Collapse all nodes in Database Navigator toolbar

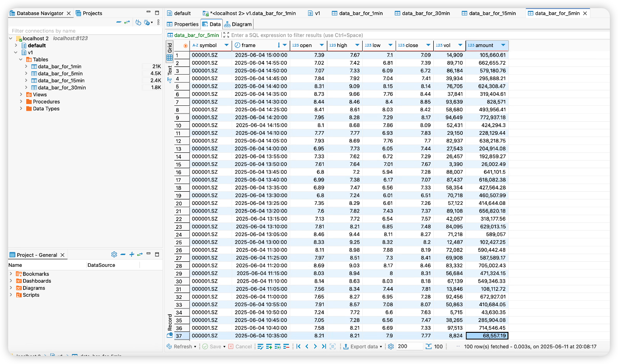(x=119, y=22)
